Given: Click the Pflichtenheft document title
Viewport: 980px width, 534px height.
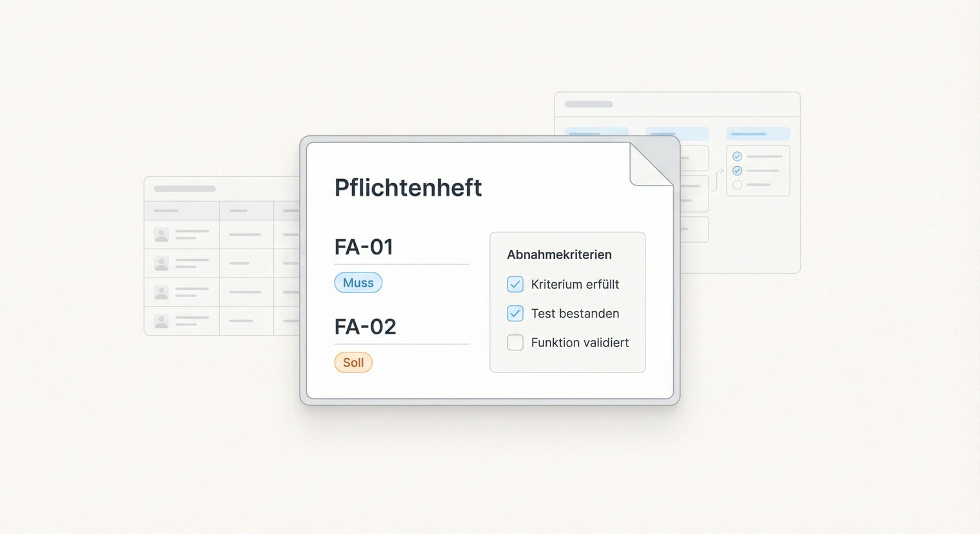Looking at the screenshot, I should 408,187.
